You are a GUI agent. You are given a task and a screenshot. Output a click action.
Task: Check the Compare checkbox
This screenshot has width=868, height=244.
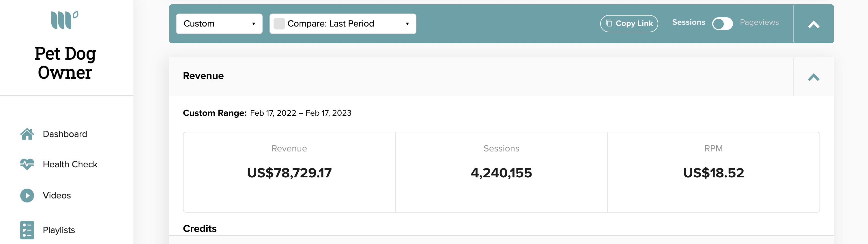pyautogui.click(x=279, y=24)
